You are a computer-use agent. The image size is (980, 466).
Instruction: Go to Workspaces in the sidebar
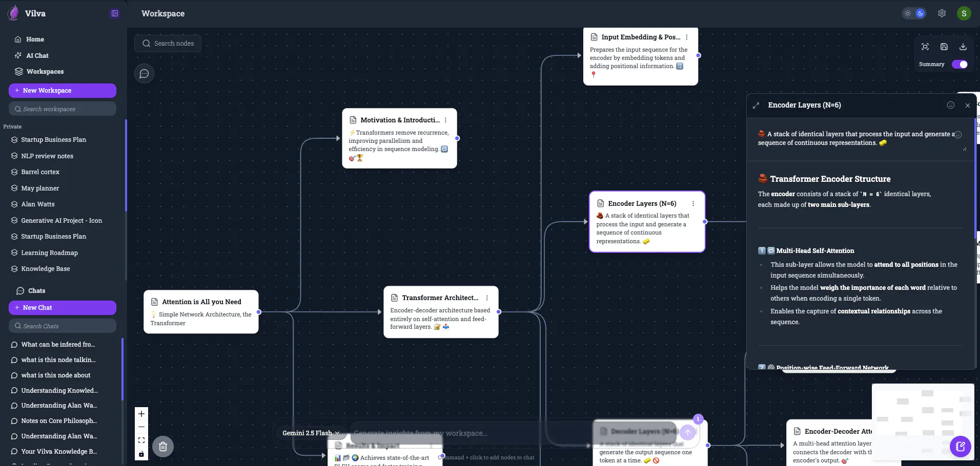point(45,72)
